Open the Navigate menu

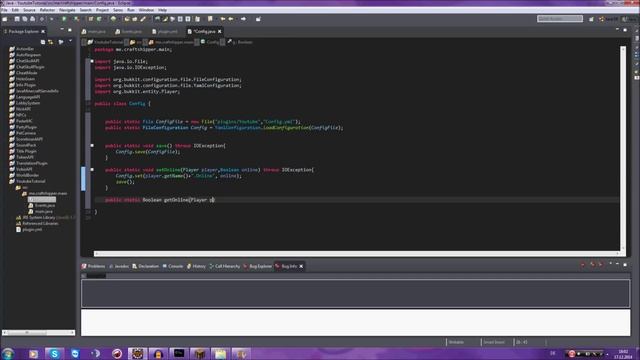(67, 10)
